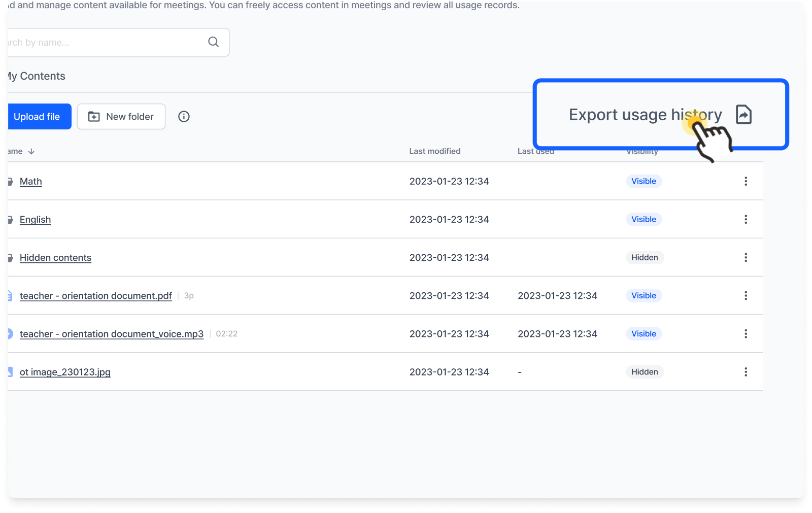Click Visible badge on document_voice.mp3 row
The width and height of the screenshot is (812, 513).
coord(644,333)
